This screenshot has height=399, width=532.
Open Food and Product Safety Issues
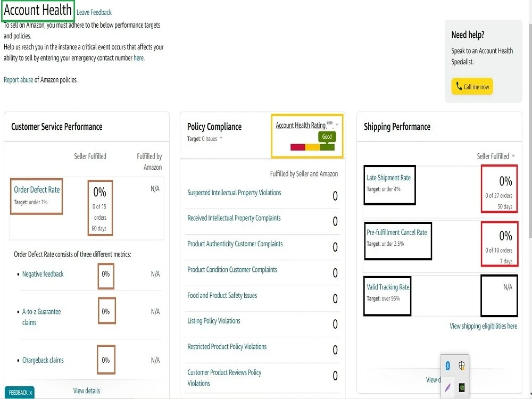[x=222, y=295]
